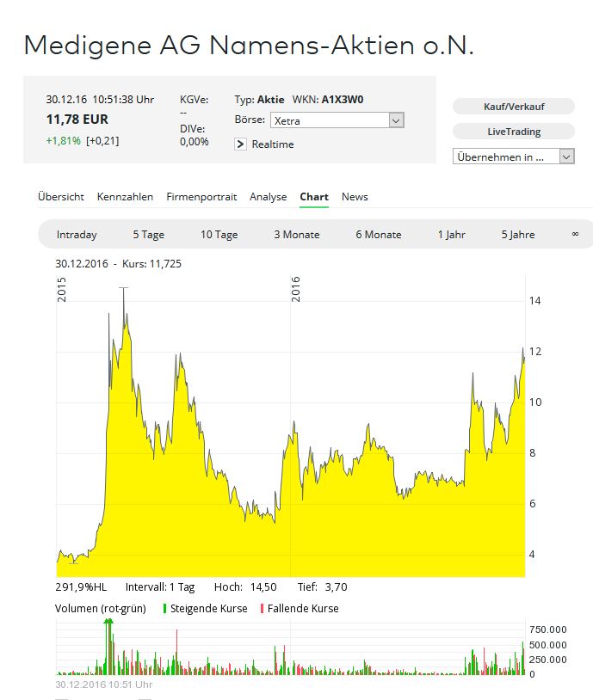Switch to the Übersicht tab
Image resolution: width=593 pixels, height=700 pixels.
click(61, 197)
